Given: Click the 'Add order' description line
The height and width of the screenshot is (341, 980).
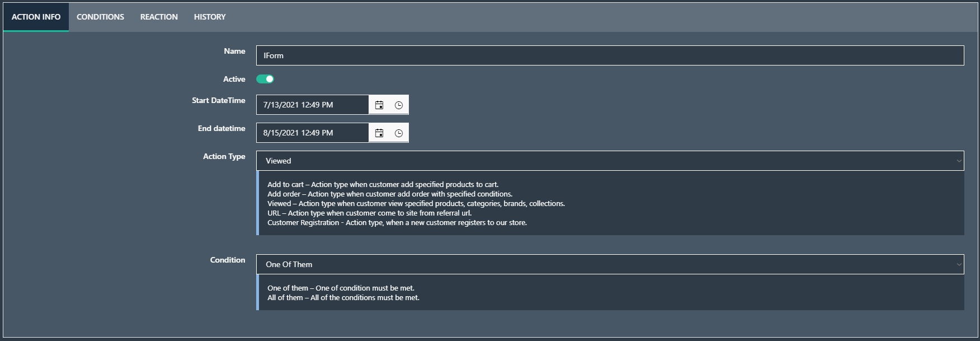Looking at the screenshot, I should pyautogui.click(x=390, y=194).
